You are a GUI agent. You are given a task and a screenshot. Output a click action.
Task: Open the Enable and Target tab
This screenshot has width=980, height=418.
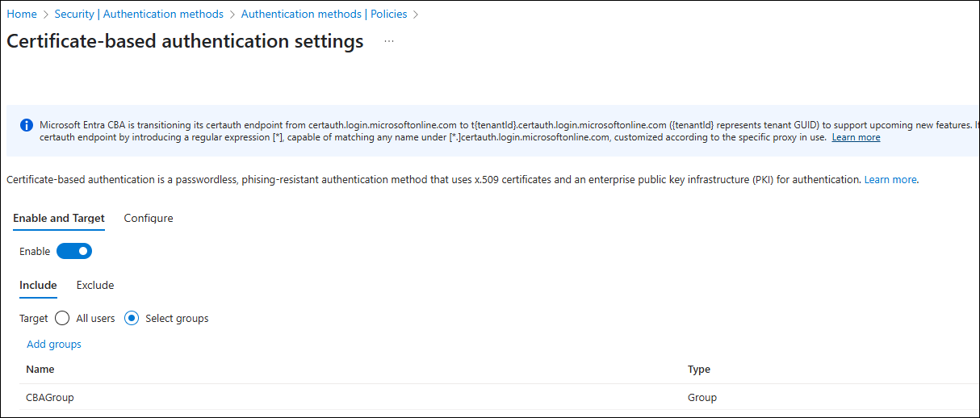(x=59, y=219)
